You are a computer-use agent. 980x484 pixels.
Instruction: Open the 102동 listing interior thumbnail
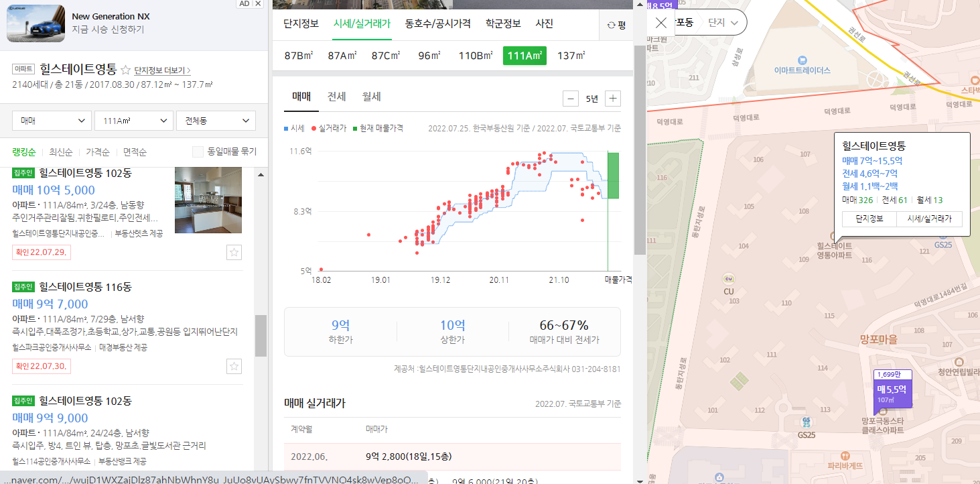pyautogui.click(x=208, y=200)
